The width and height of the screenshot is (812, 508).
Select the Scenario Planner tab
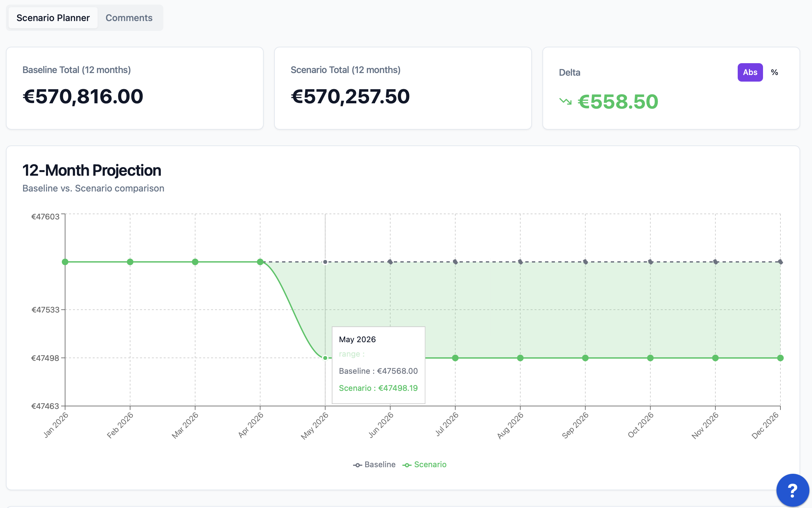point(53,18)
